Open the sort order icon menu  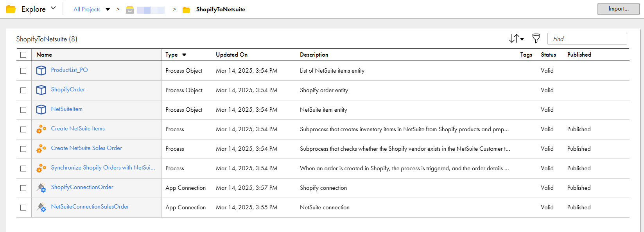pyautogui.click(x=516, y=38)
